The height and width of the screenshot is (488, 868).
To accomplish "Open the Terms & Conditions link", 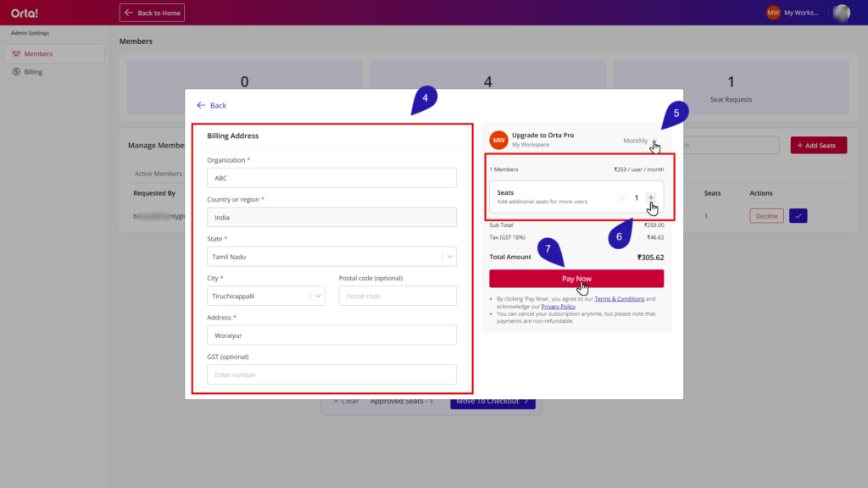I will pos(619,299).
